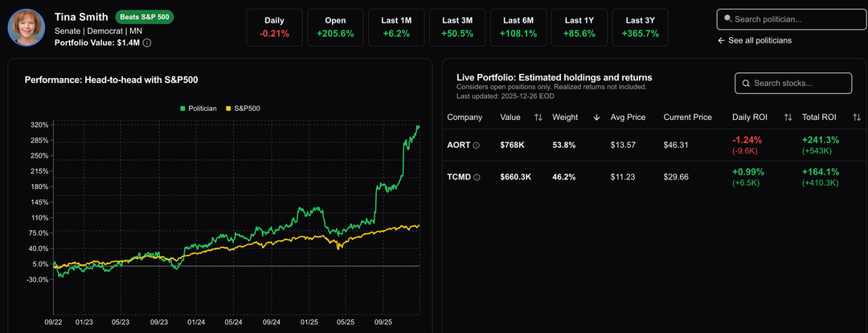Sort by Total ROI column arrows
The width and height of the screenshot is (868, 333).
click(857, 117)
